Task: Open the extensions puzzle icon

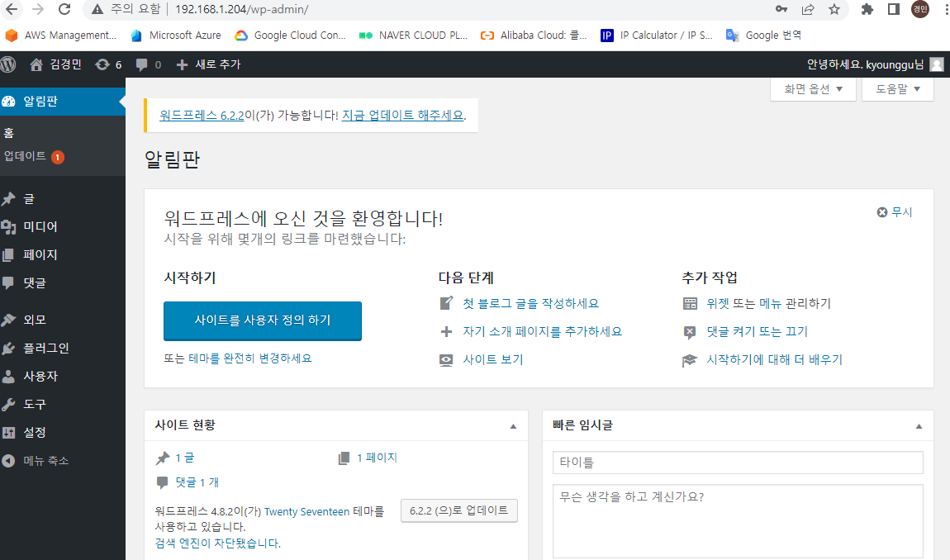Action: tap(867, 9)
